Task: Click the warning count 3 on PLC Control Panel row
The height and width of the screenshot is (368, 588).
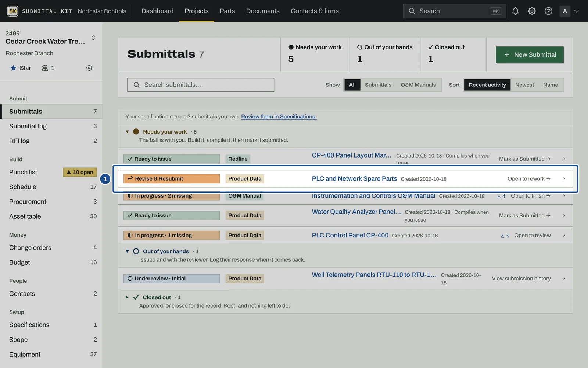Action: (505, 236)
